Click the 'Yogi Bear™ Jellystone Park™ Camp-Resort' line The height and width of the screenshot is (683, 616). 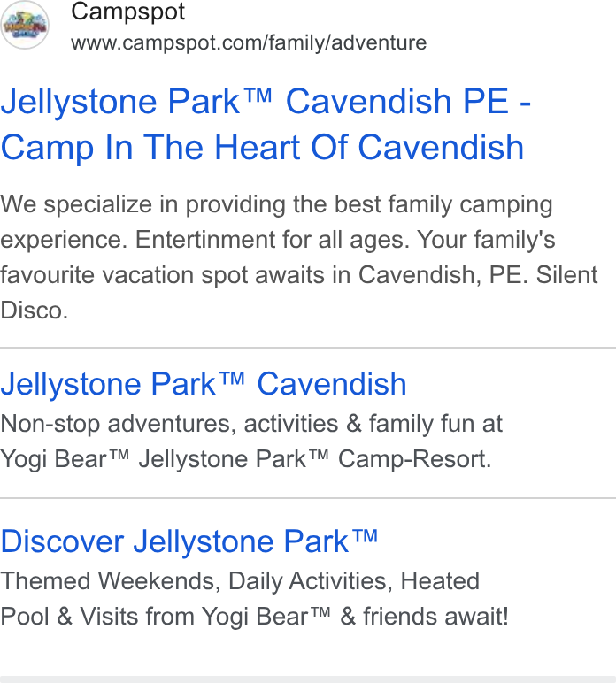pos(246,459)
